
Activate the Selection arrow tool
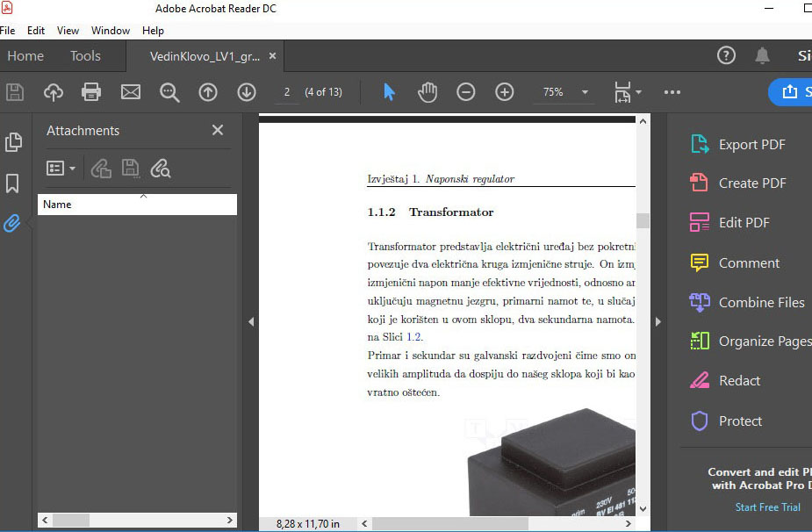pyautogui.click(x=389, y=92)
